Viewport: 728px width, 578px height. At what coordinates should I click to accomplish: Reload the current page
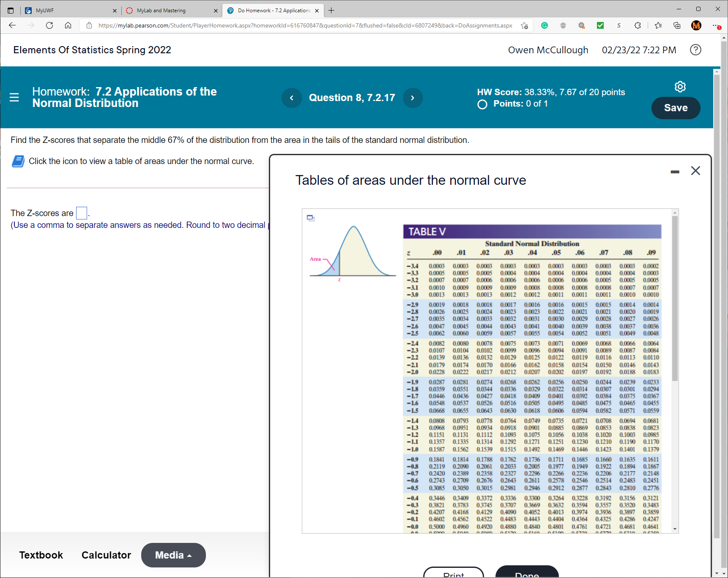pos(49,25)
